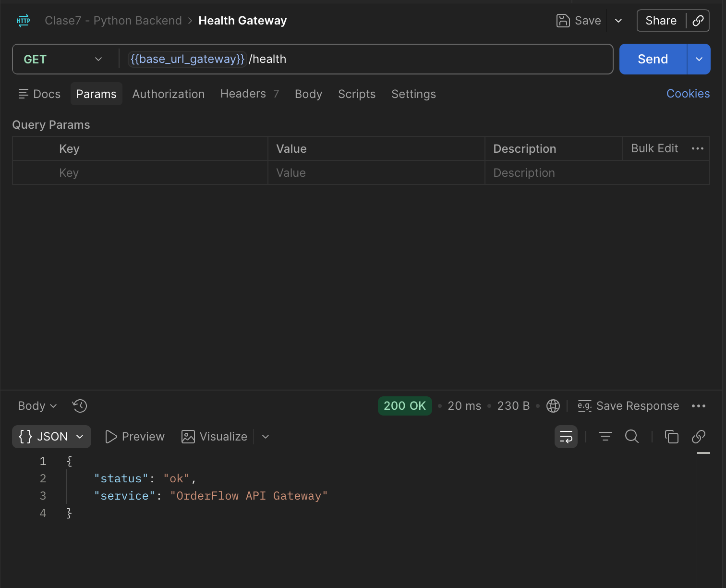Viewport: 726px width, 588px height.
Task: Open query params more options ellipsis
Action: click(698, 148)
